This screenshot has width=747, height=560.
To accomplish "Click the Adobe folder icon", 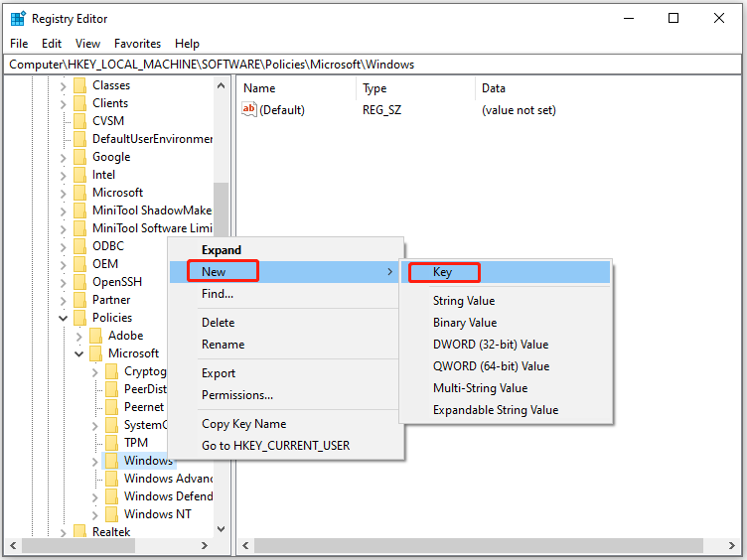I will (95, 336).
